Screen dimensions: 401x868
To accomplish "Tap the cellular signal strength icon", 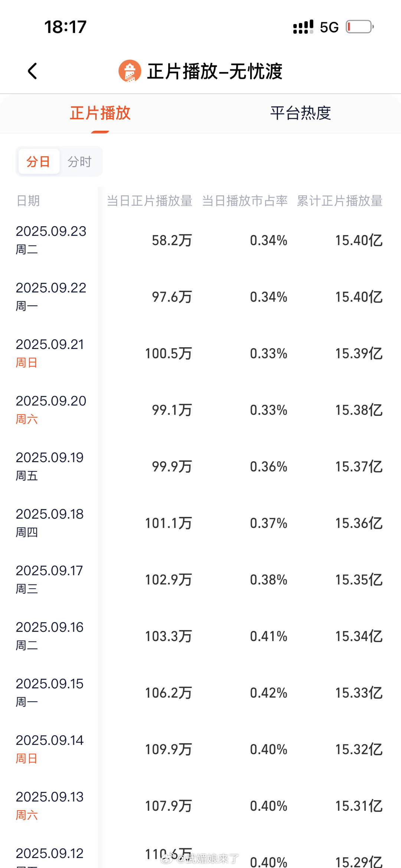I will 303,27.
